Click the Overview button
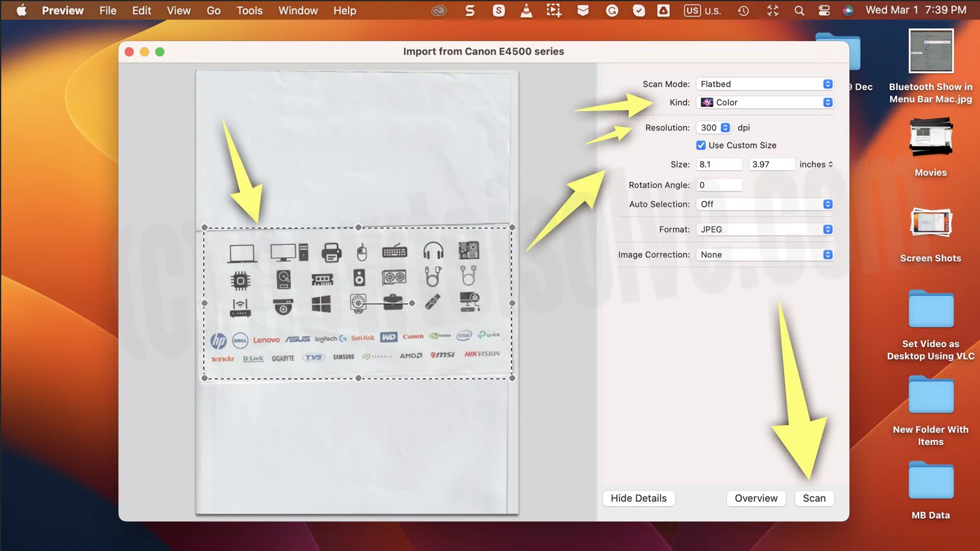This screenshot has height=551, width=980. 756,498
